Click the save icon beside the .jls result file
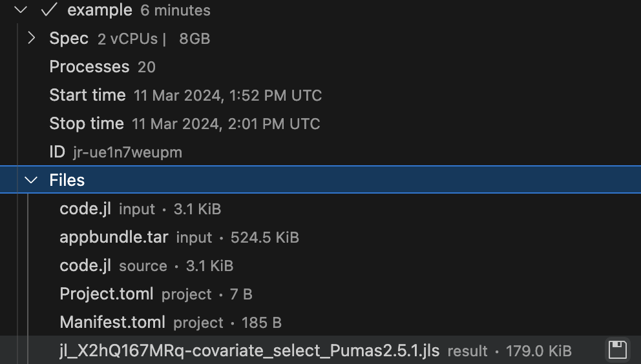641x364 pixels. 617,350
